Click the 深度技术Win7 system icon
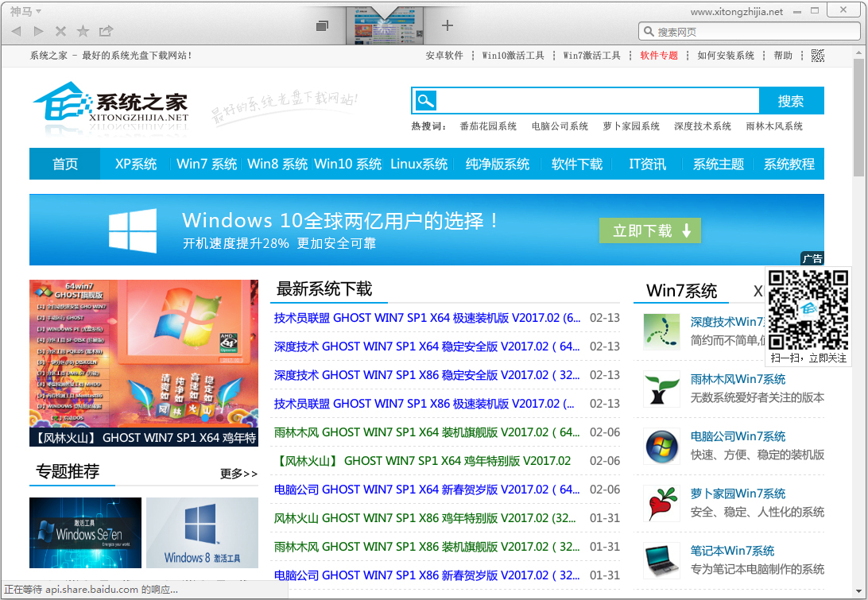This screenshot has width=868, height=600. (661, 331)
